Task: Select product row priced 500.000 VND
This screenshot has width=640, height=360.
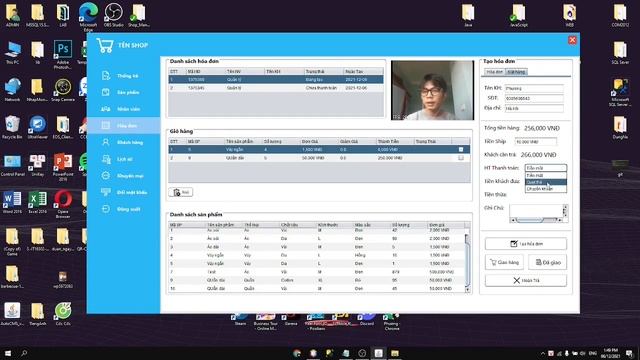Action: tap(317, 272)
